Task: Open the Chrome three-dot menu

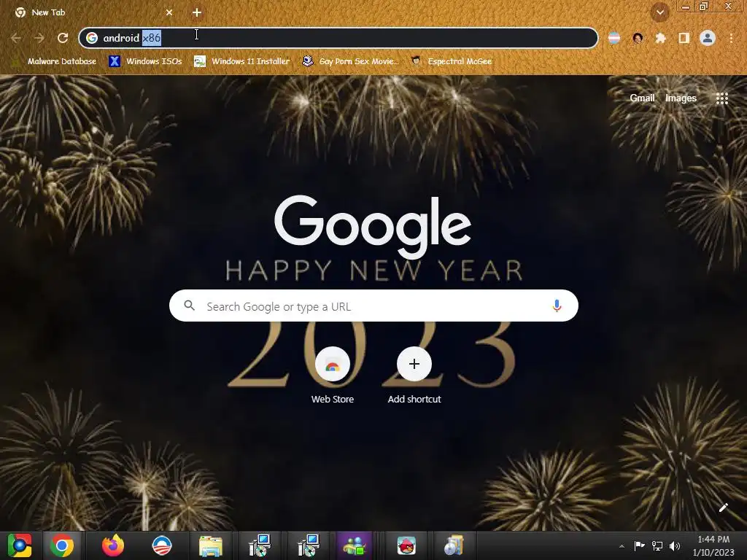Action: (731, 38)
